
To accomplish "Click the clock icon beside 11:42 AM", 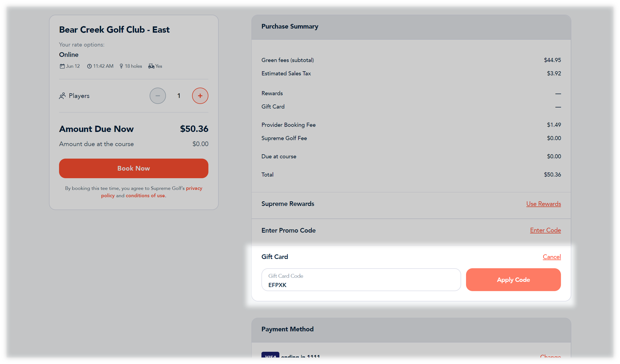I will point(89,66).
